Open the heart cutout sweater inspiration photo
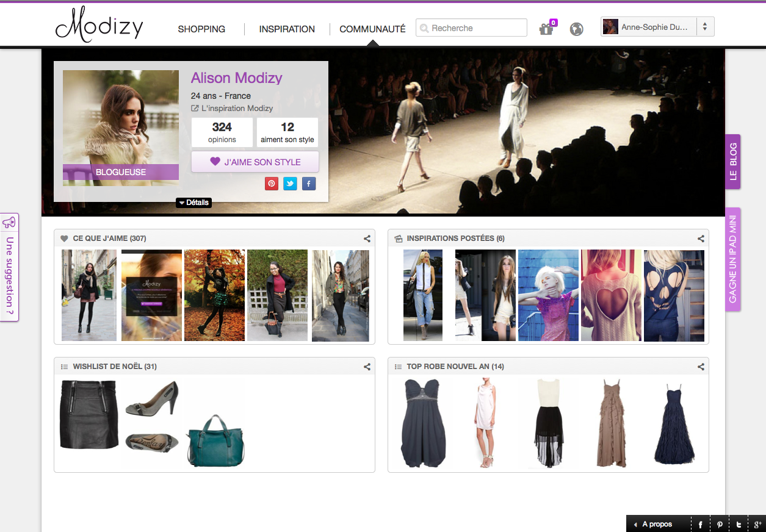The image size is (766, 532). tap(611, 295)
